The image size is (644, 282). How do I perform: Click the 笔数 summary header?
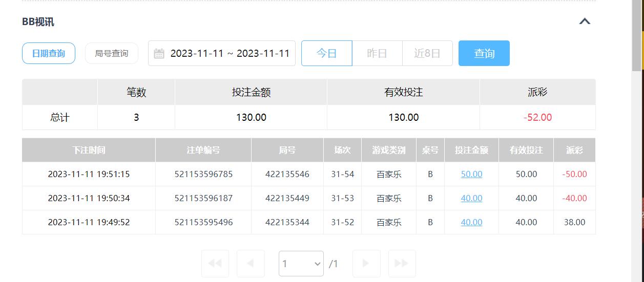pos(136,92)
